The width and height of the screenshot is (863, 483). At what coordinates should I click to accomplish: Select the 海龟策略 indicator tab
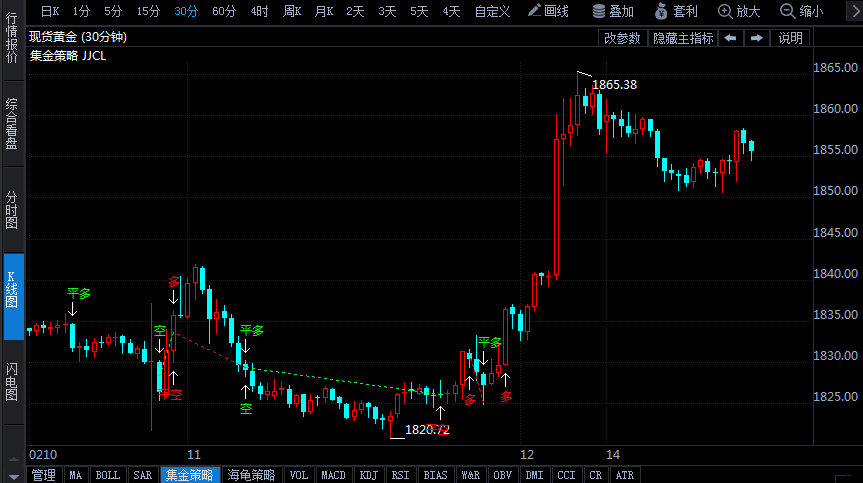click(252, 475)
